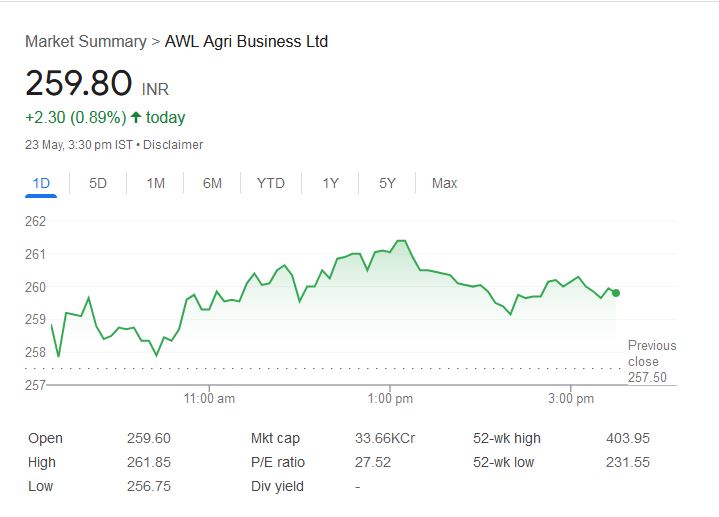
Task: Click the green up-arrow beside today
Action: click(x=136, y=118)
